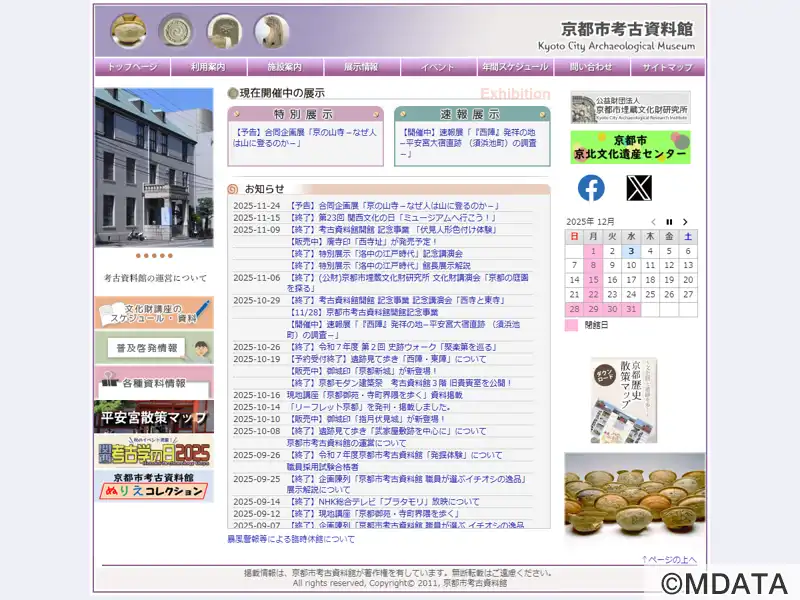Jump to ページの上へ link
Viewport: 800px width, 600px height.
pos(669,560)
